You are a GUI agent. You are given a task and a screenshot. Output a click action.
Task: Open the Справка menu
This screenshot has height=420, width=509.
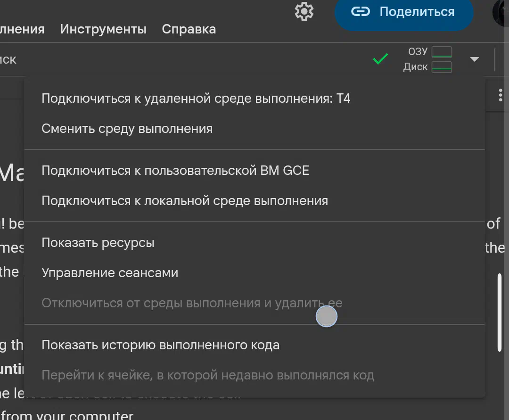pyautogui.click(x=189, y=29)
